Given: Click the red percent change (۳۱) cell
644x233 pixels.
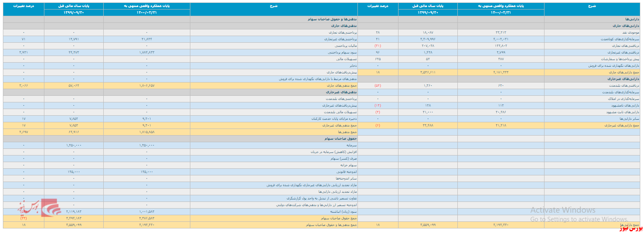Looking at the screenshot, I should (378, 46).
